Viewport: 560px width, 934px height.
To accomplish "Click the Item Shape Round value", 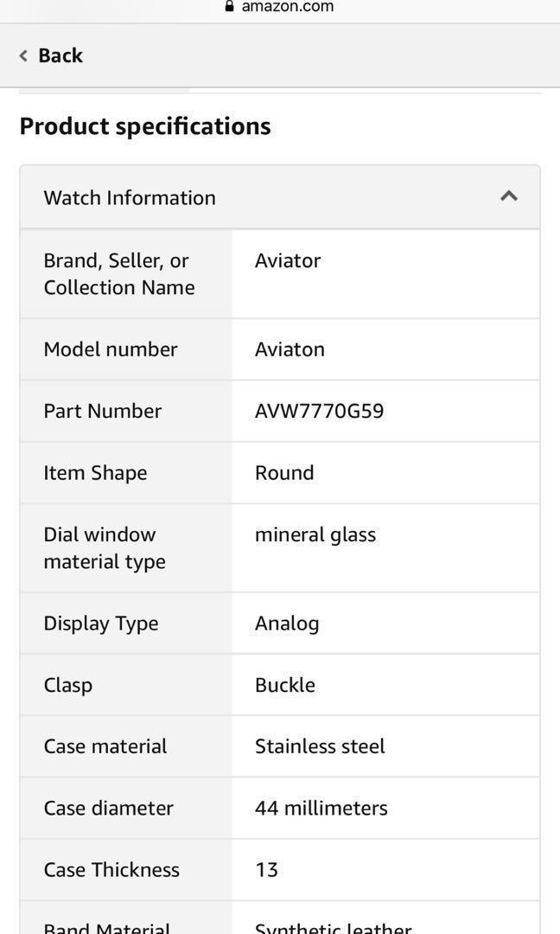I will click(283, 472).
